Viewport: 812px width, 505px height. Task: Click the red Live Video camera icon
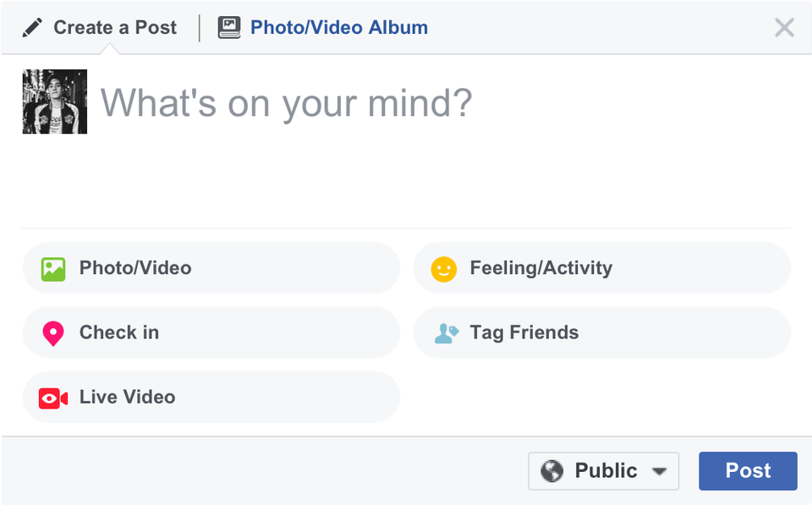click(x=53, y=398)
